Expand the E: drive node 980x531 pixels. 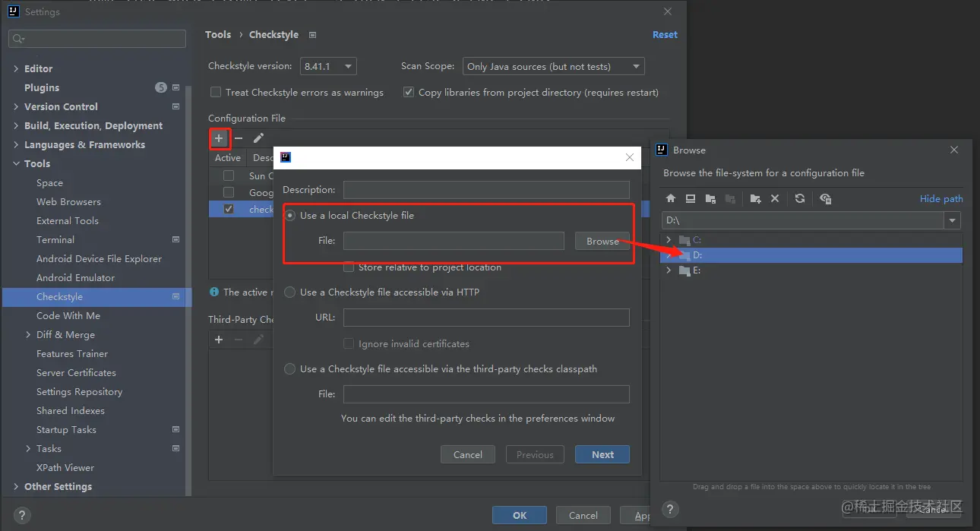pos(669,270)
